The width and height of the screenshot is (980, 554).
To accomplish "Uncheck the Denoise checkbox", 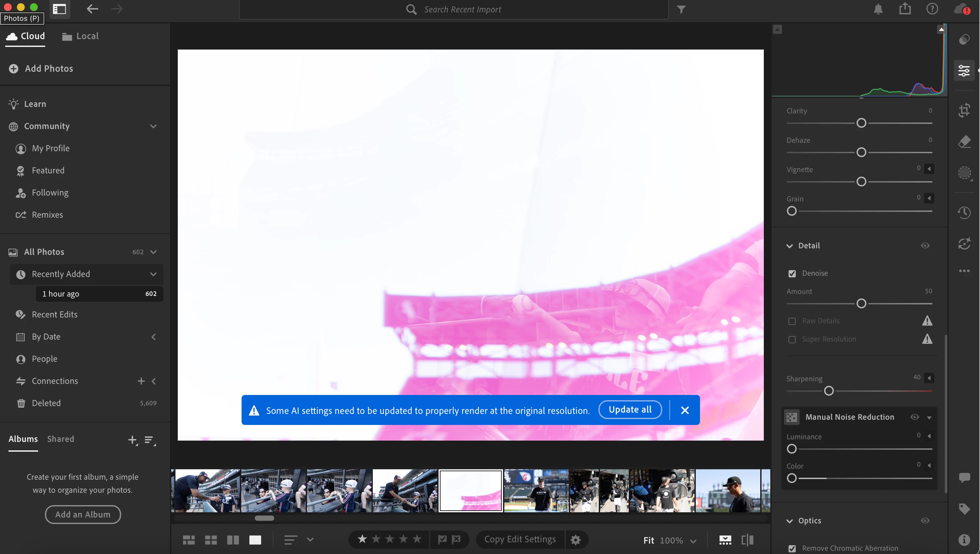I will [792, 273].
